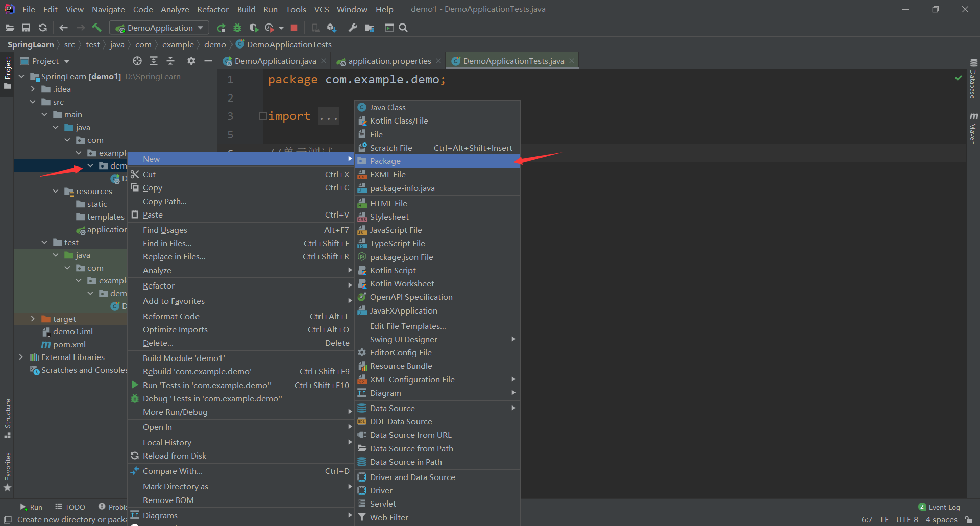980x526 pixels.
Task: Start debugging with the bug icon
Action: click(x=237, y=28)
